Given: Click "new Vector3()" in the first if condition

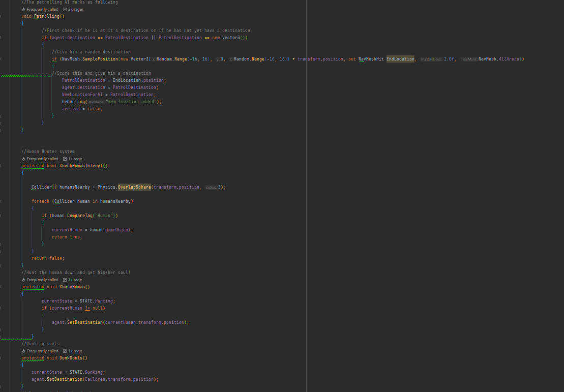Looking at the screenshot, I should pos(228,38).
